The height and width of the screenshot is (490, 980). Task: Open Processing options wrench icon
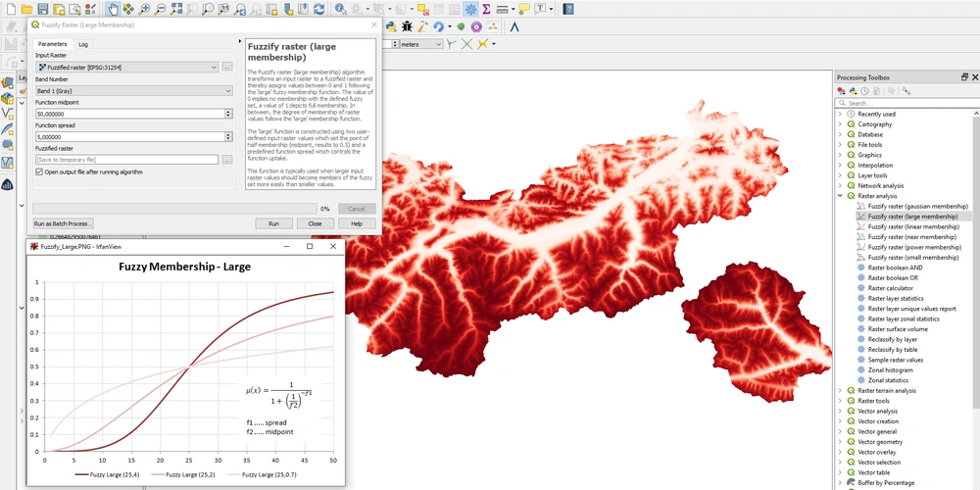click(906, 91)
